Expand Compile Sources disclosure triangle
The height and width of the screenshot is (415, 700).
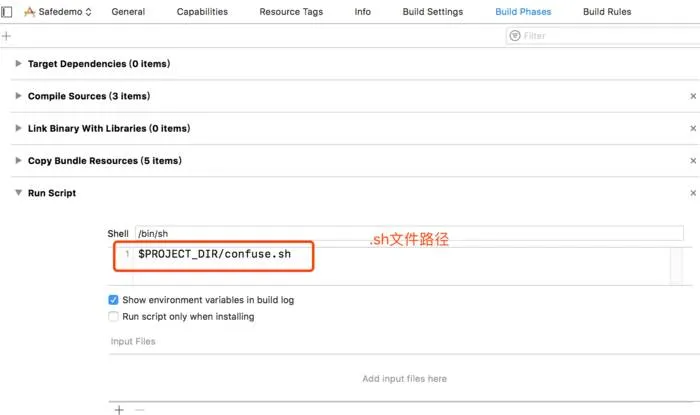point(18,95)
